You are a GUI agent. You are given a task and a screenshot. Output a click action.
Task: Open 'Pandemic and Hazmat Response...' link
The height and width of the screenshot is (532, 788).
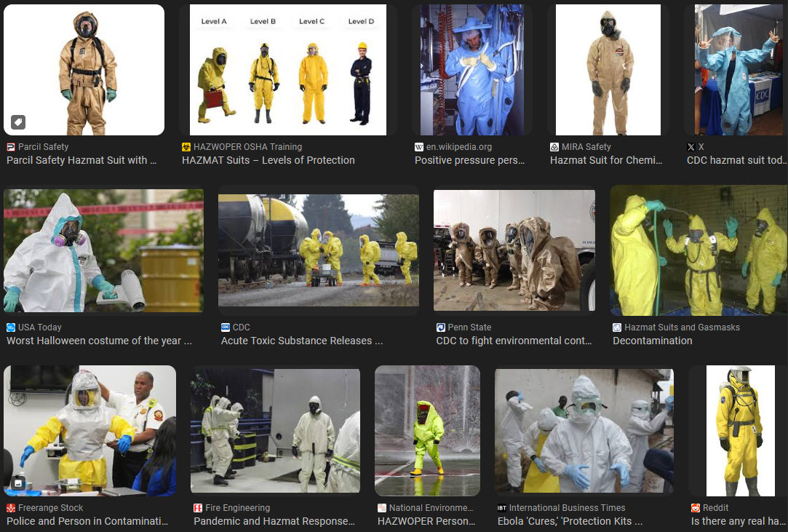coord(274,521)
